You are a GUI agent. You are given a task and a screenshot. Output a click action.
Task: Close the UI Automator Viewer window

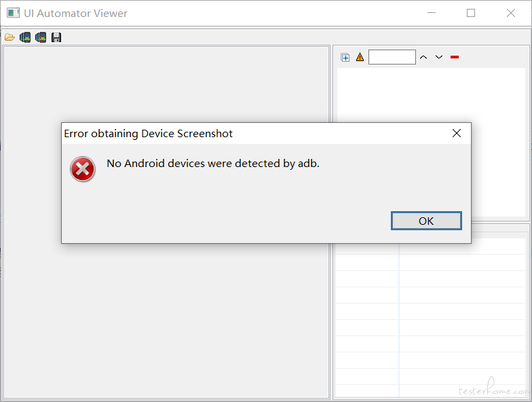point(511,13)
